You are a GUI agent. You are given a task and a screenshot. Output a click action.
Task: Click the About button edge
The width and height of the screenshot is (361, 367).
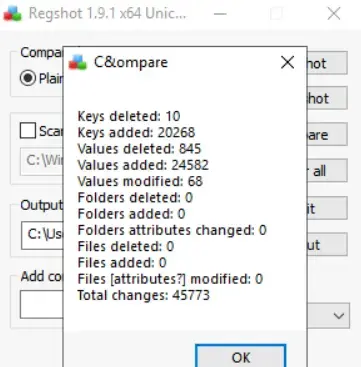[x=327, y=244]
